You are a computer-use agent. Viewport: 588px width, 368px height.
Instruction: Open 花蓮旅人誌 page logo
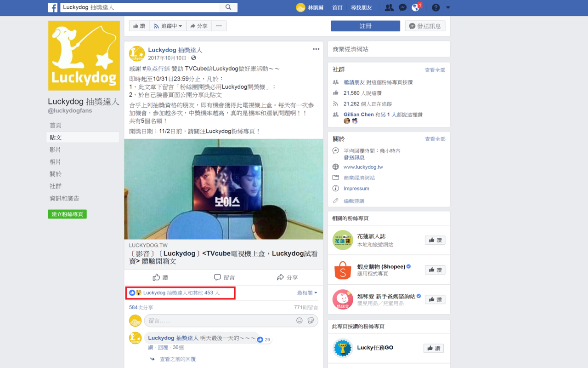pos(343,240)
